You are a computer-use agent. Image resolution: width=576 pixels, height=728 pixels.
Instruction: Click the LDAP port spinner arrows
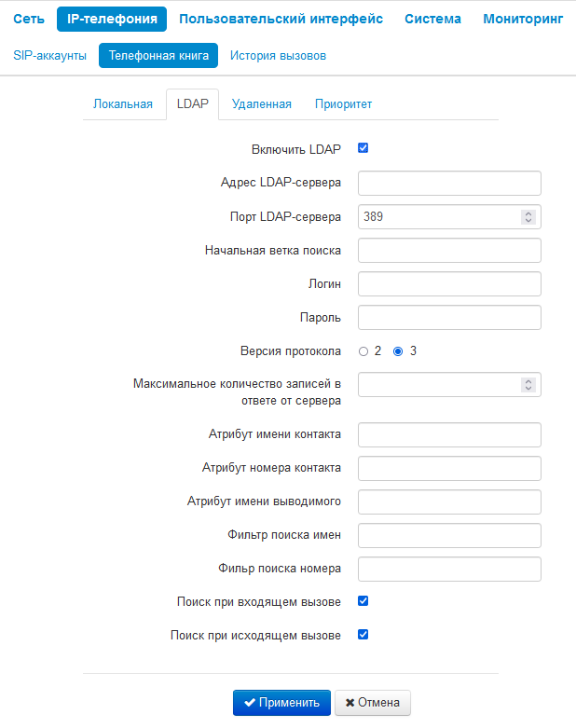(x=528, y=216)
